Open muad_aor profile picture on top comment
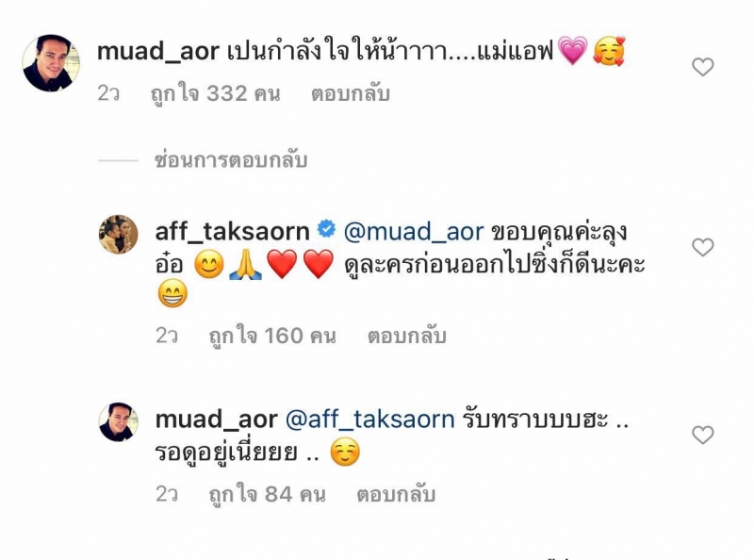 coord(51,63)
